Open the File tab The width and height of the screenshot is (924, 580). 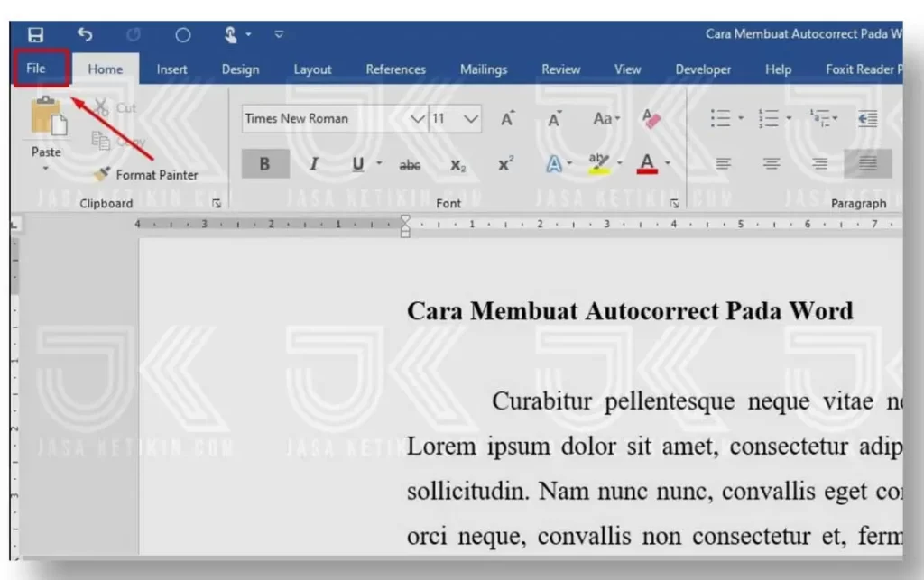pos(36,69)
